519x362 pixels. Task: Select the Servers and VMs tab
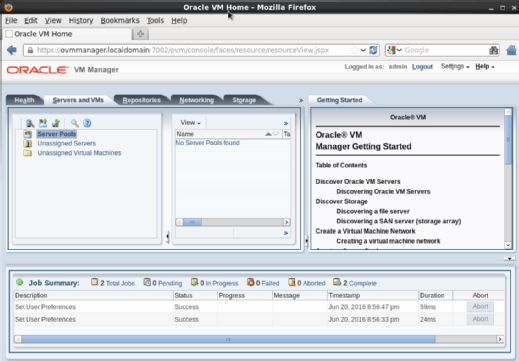[78, 100]
